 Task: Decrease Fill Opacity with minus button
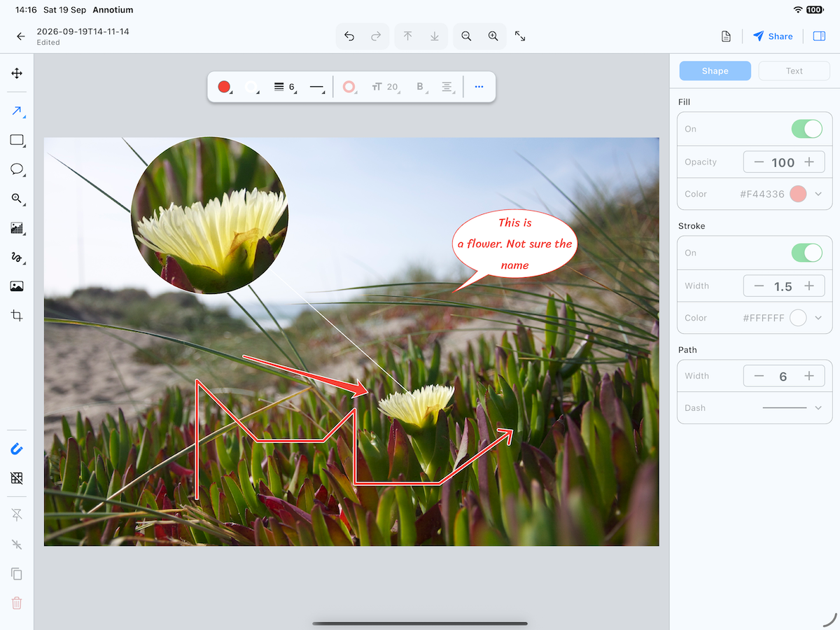coord(759,162)
